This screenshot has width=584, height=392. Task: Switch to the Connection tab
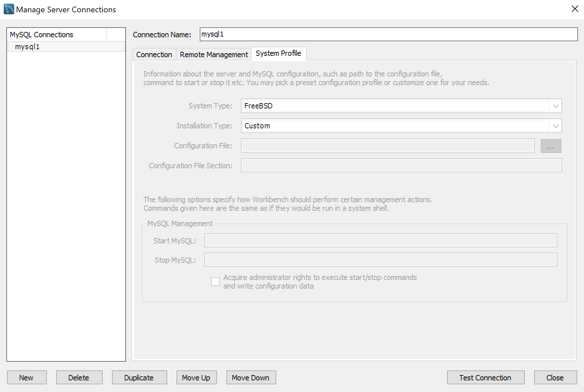coord(154,54)
